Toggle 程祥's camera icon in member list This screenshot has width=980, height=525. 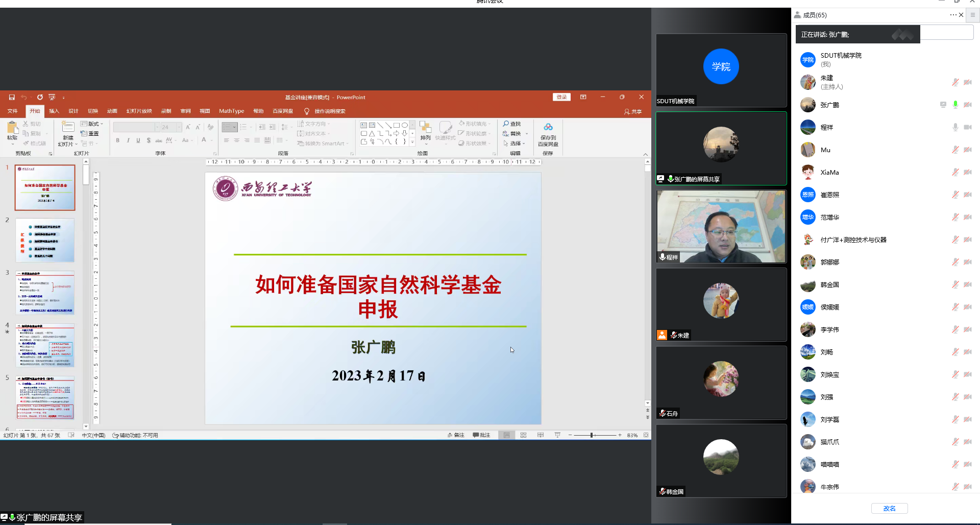[x=967, y=127]
